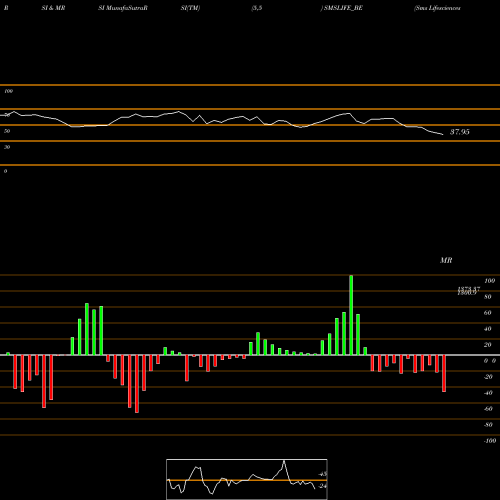This screenshot has width=500, height=500.
Task: Click the 'SI & MR' header text
Action: pyautogui.click(x=53, y=8)
